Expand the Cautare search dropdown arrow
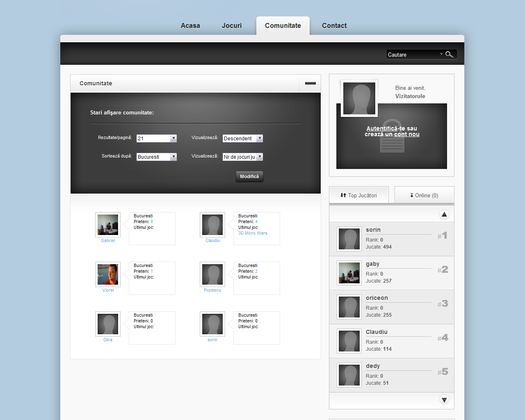 click(x=441, y=54)
